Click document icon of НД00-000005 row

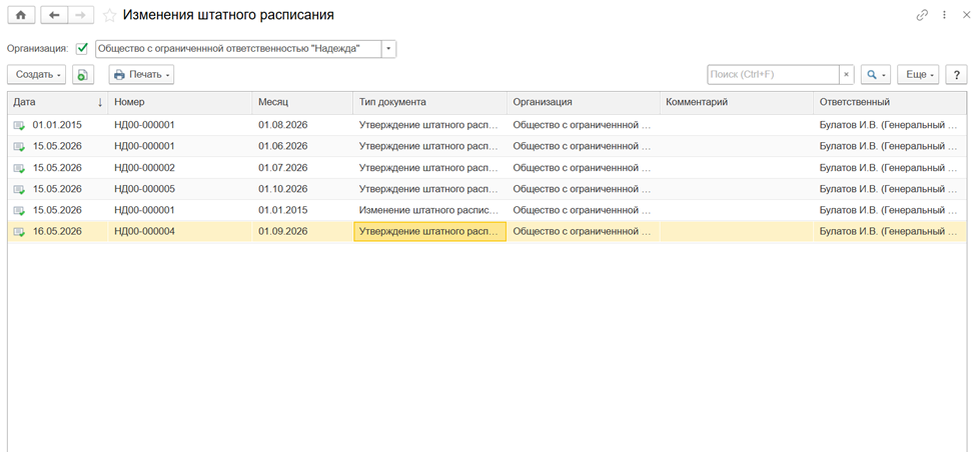(x=20, y=189)
